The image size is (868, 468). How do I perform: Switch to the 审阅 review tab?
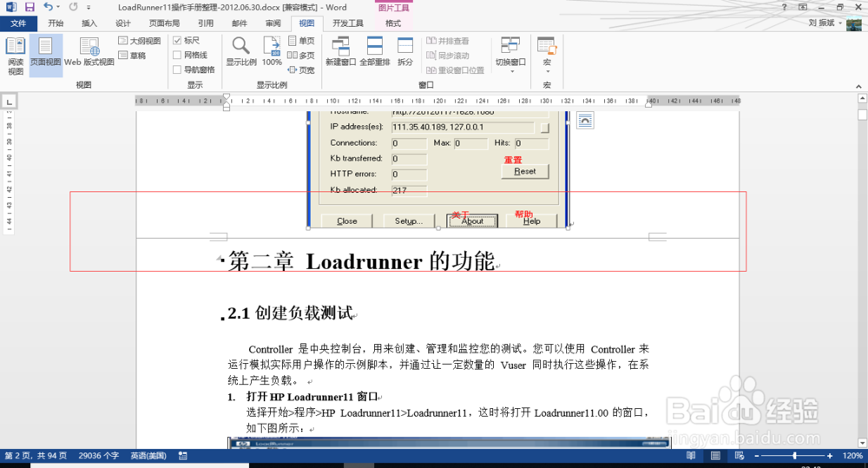273,23
